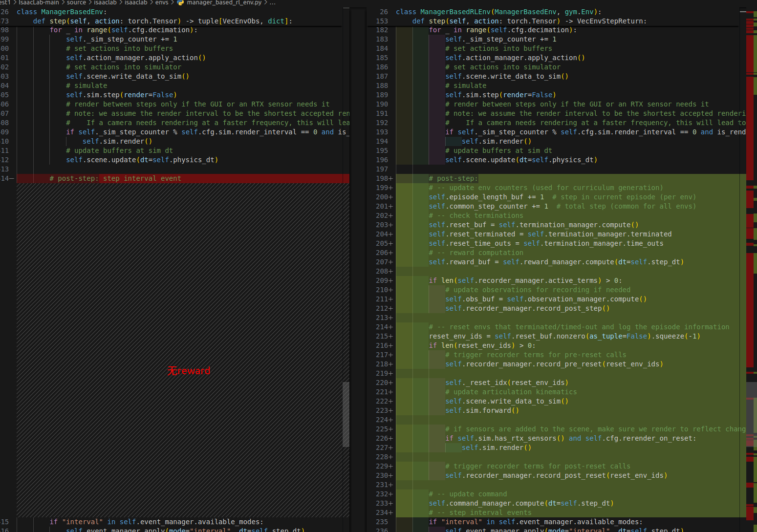Click the left pane vertical scrollbar thumb
757x532 pixels.
346,414
